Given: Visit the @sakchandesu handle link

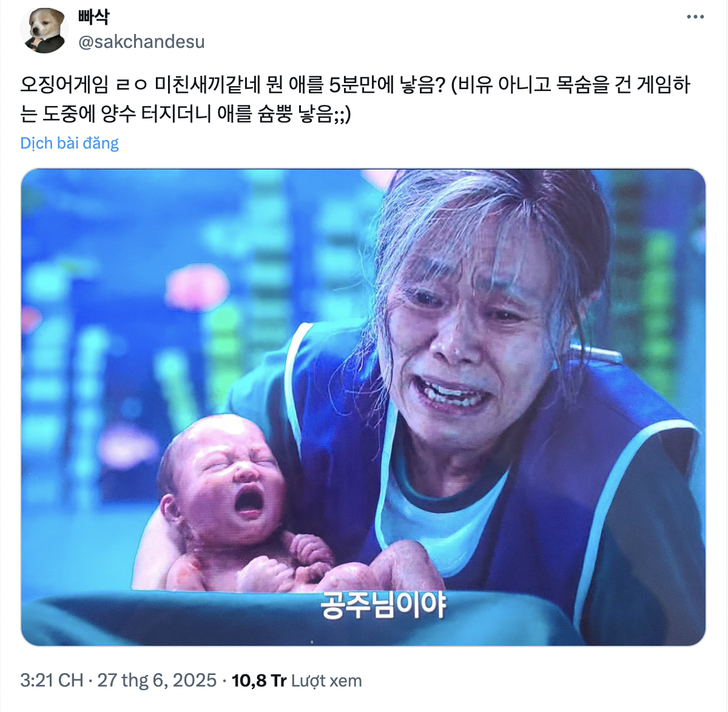Looking at the screenshot, I should tap(141, 42).
